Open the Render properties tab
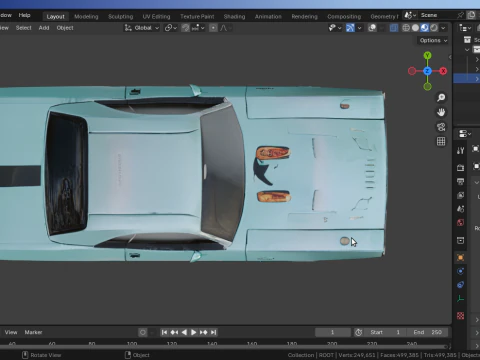This screenshot has height=360, width=480. coord(460,168)
